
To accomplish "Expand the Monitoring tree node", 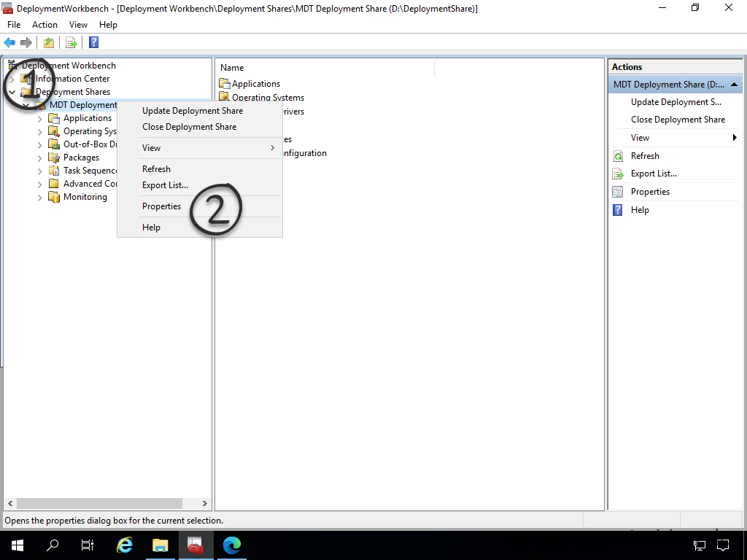I will [40, 198].
